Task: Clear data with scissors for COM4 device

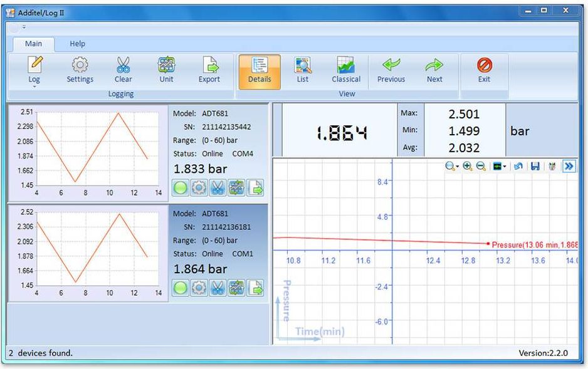Action: [218, 188]
